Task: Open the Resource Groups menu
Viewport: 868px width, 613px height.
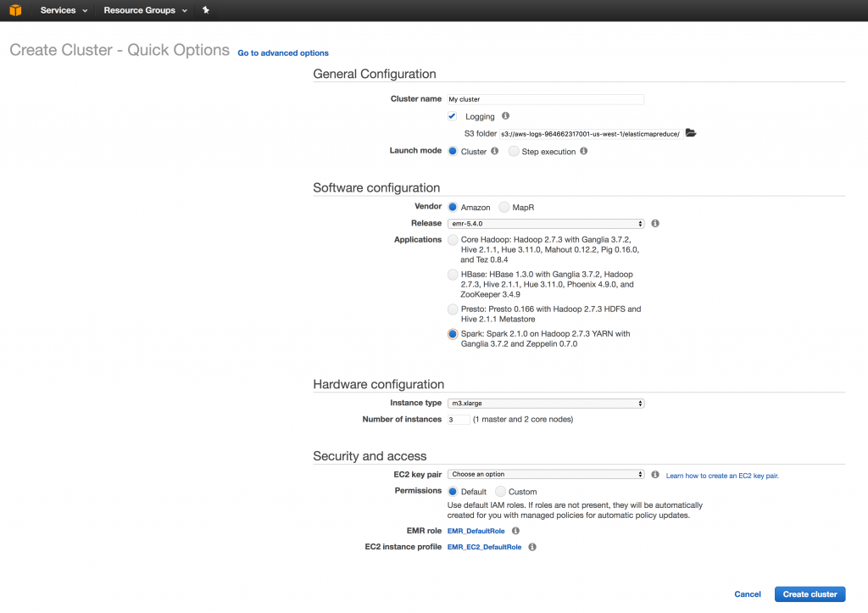Action: click(145, 10)
